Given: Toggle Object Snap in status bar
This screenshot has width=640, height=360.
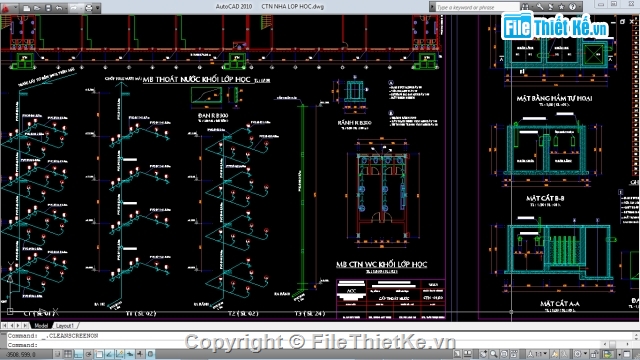Looking at the screenshot, I should pos(99,354).
